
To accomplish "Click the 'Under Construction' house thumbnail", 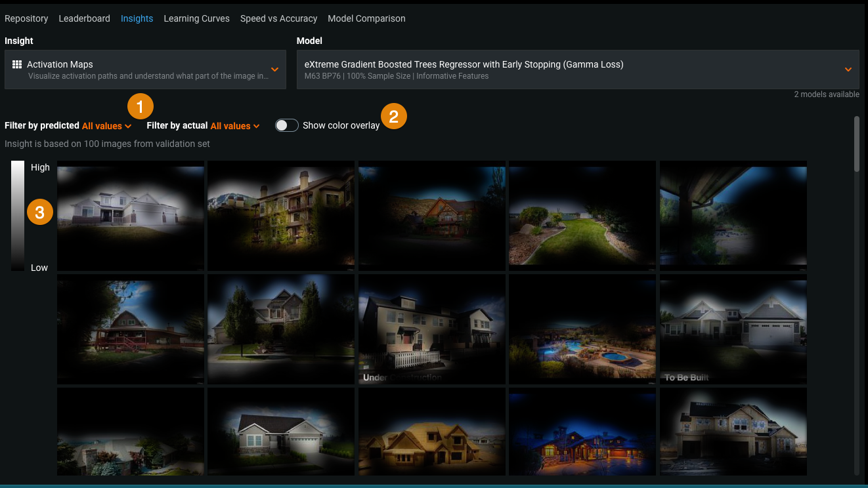I will tap(431, 329).
